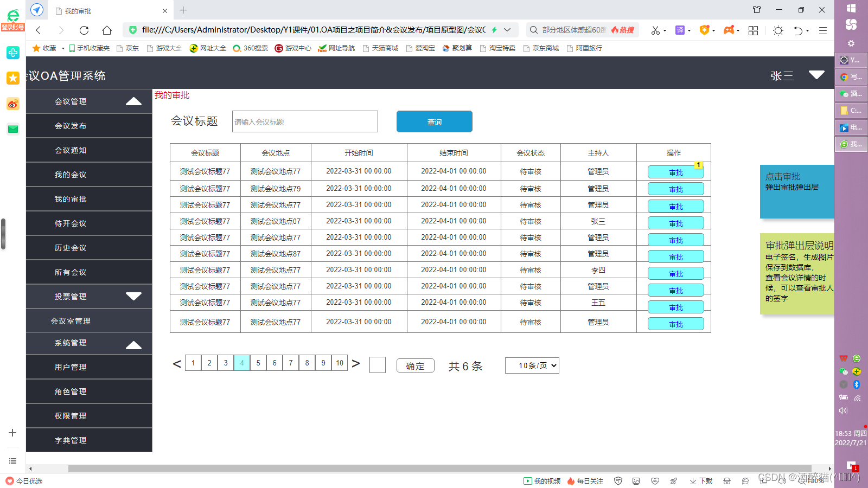Expand the 投票管理 menu section
868x488 pixels.
[133, 296]
